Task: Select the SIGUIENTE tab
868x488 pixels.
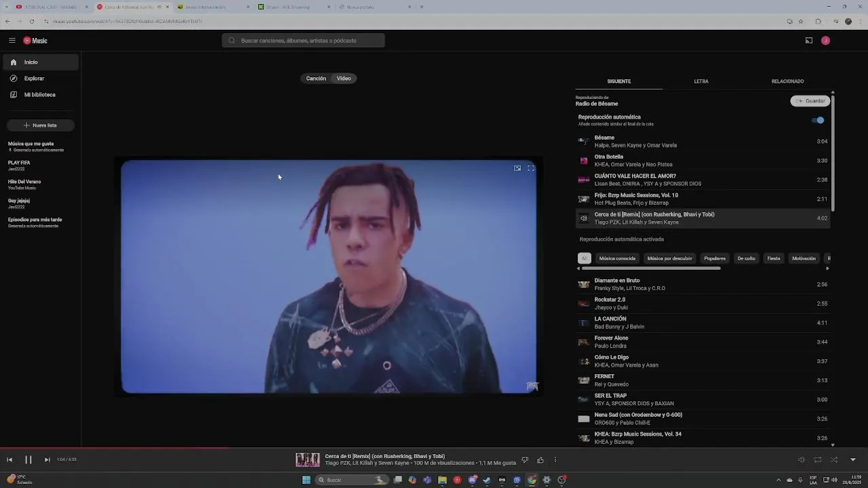Action: 619,81
